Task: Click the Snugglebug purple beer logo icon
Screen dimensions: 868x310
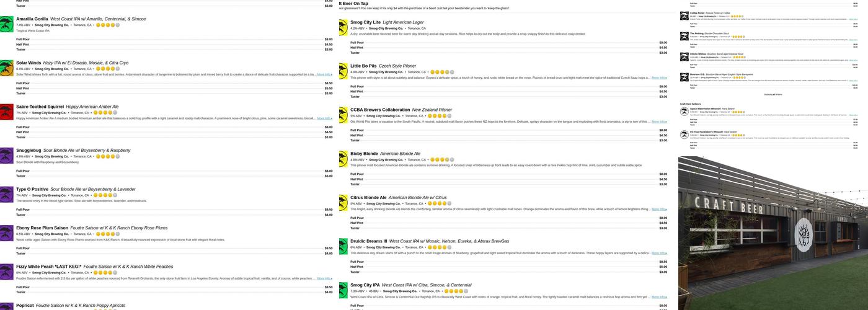Action: pos(6,155)
